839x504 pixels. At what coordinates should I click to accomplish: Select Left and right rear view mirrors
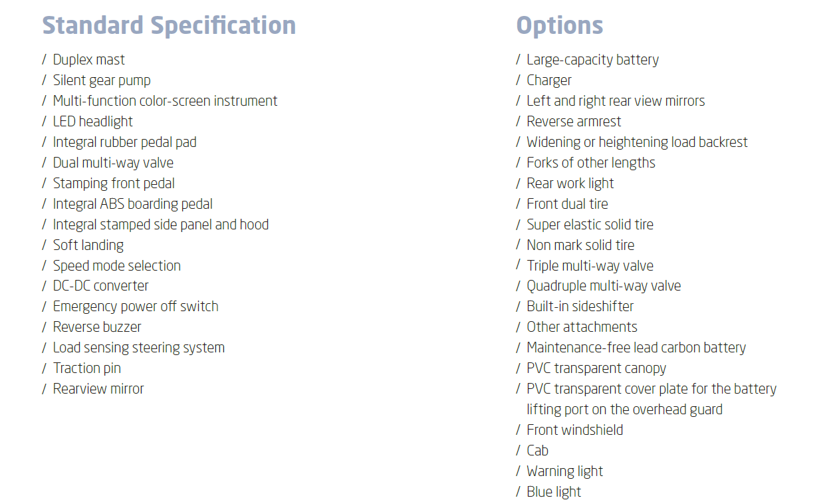(616, 101)
